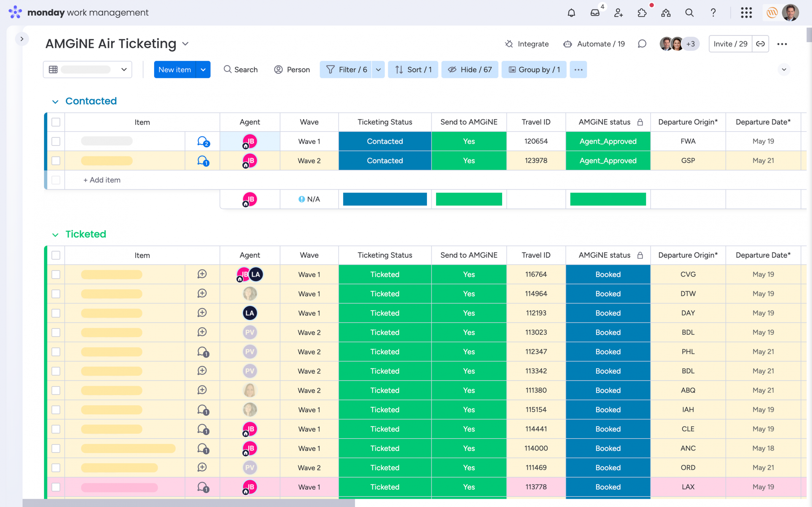Collapse the Contacted group
This screenshot has height=507, width=812.
pyautogui.click(x=55, y=101)
